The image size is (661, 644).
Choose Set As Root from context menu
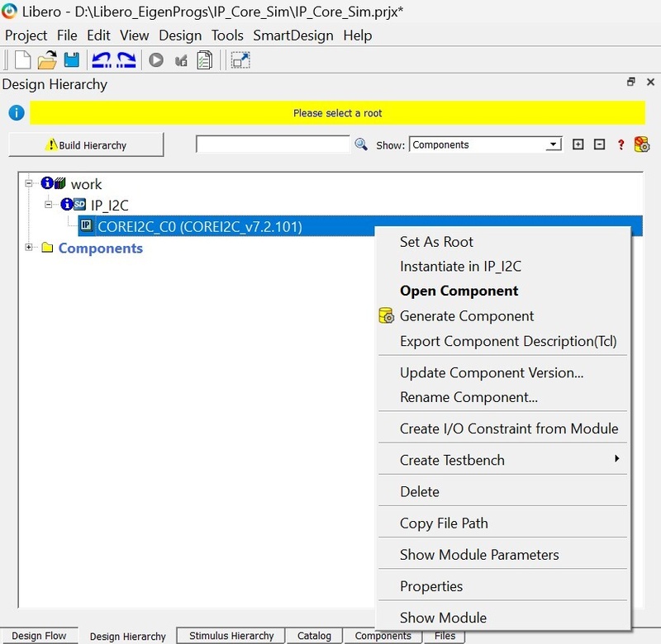click(x=502, y=242)
